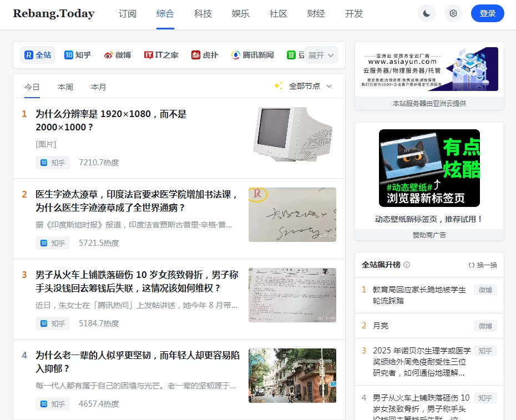Select the 知乎 source icon in the filter bar
Image resolution: width=516 pixels, height=420 pixels.
[x=69, y=55]
